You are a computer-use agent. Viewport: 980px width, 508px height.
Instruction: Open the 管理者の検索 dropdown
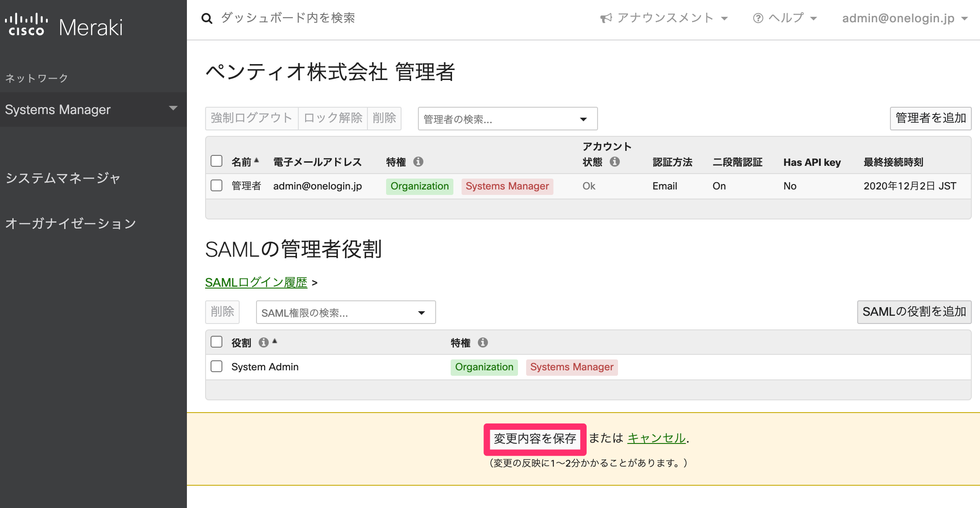click(x=508, y=119)
